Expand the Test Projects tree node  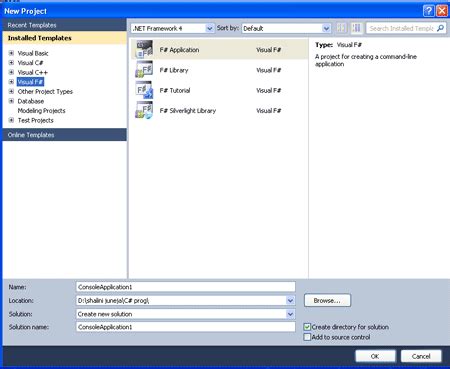(x=11, y=120)
